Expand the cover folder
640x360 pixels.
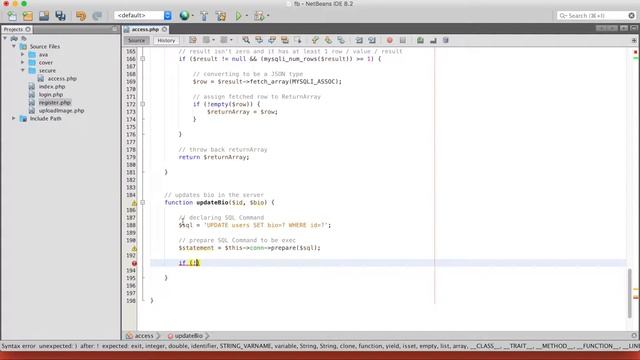click(22, 62)
